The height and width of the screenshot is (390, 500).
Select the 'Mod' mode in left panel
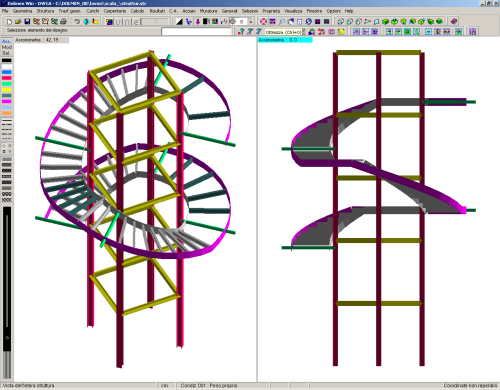pyautogui.click(x=6, y=47)
